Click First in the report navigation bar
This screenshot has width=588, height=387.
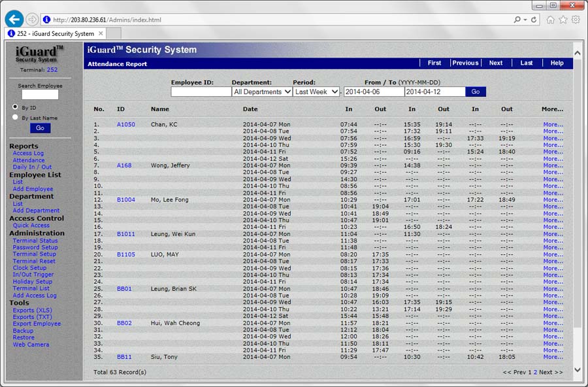pyautogui.click(x=434, y=63)
